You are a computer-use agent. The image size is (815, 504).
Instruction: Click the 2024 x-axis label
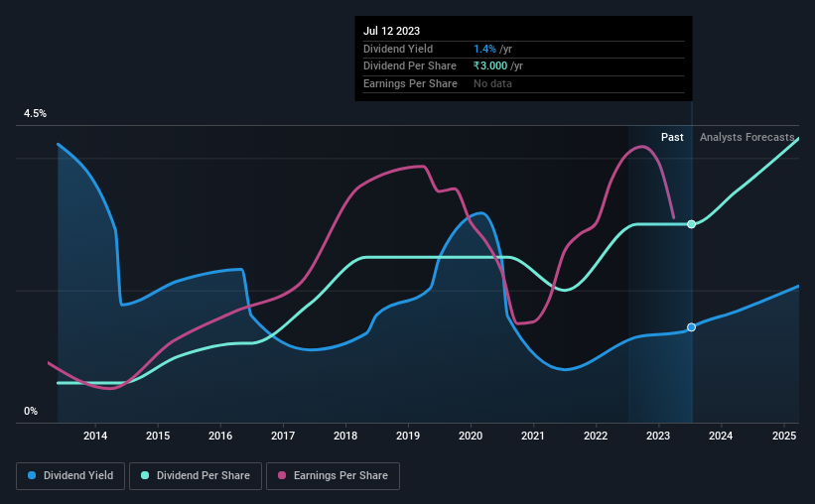pyautogui.click(x=721, y=436)
